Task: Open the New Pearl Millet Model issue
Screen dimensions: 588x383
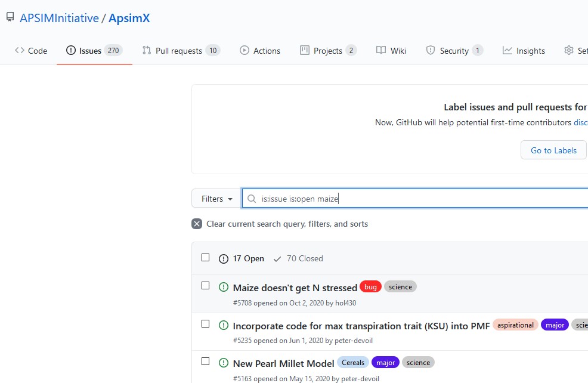Action: click(283, 363)
